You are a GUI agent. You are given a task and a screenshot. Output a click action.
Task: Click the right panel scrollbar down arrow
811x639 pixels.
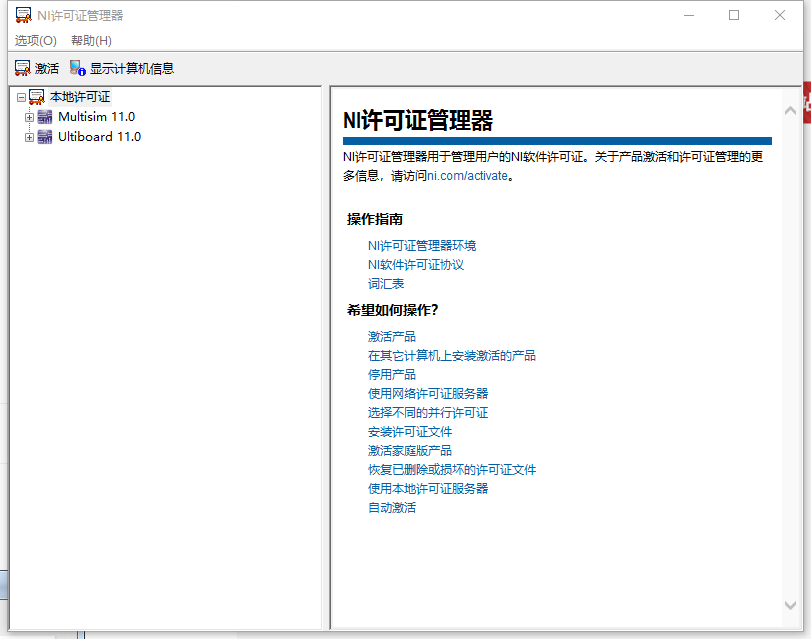point(791,604)
